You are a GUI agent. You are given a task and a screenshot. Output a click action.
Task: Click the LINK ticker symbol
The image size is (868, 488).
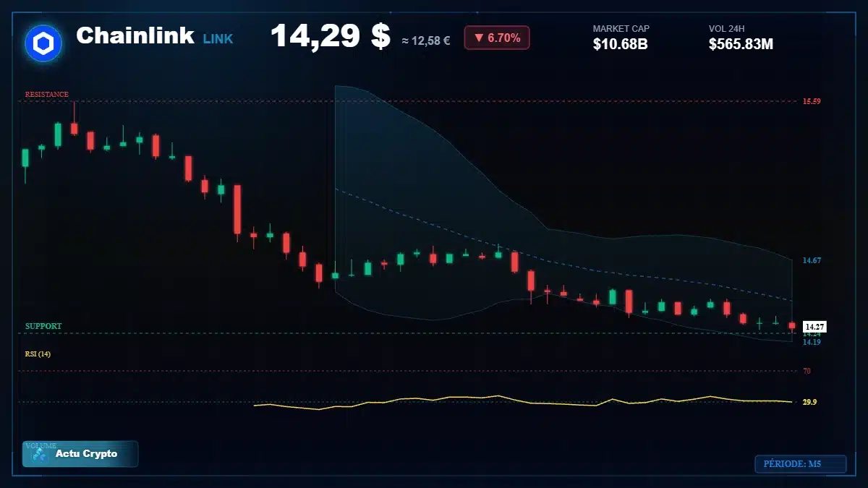click(218, 39)
